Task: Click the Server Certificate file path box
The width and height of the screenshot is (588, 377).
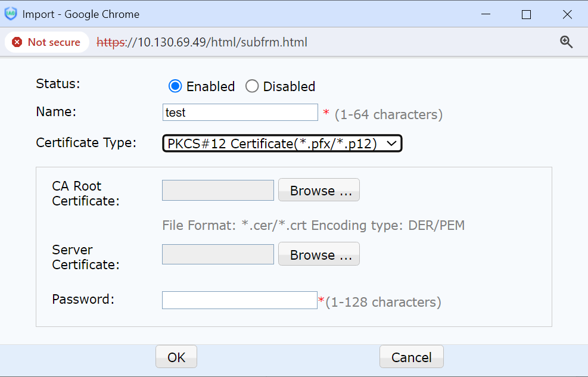Action: click(217, 254)
